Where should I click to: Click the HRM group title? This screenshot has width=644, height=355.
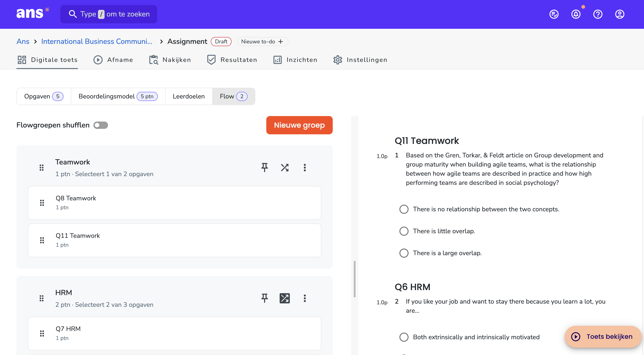coord(63,292)
